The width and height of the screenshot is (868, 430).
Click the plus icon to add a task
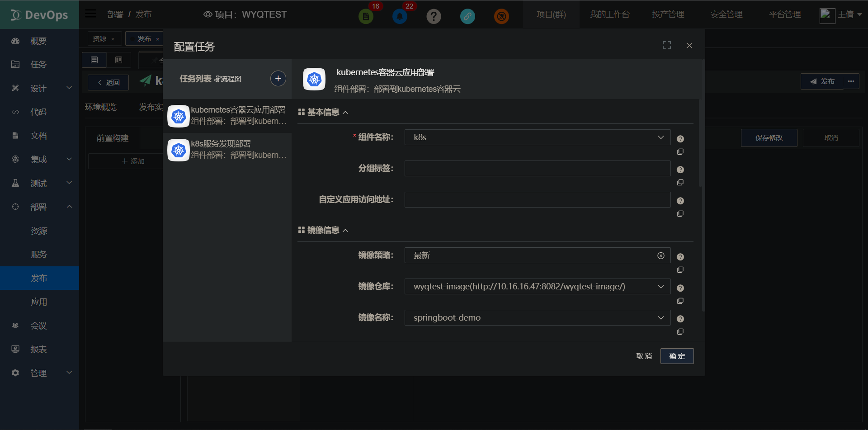click(x=278, y=78)
